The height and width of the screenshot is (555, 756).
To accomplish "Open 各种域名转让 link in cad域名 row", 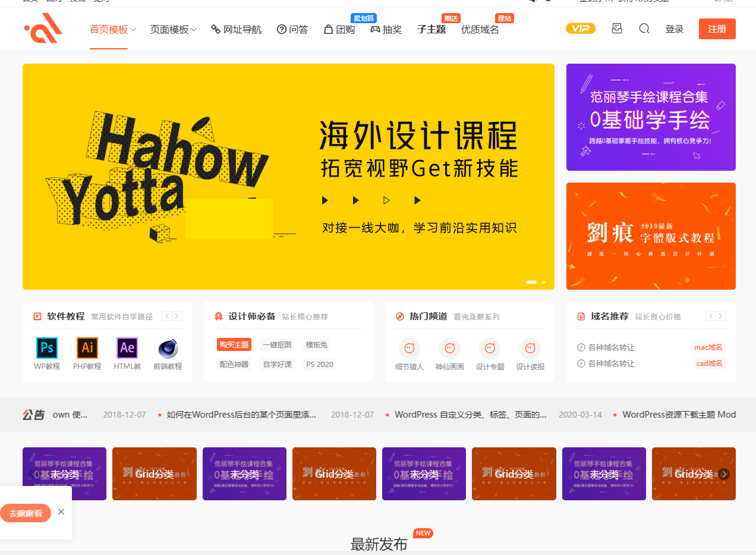I will (611, 363).
